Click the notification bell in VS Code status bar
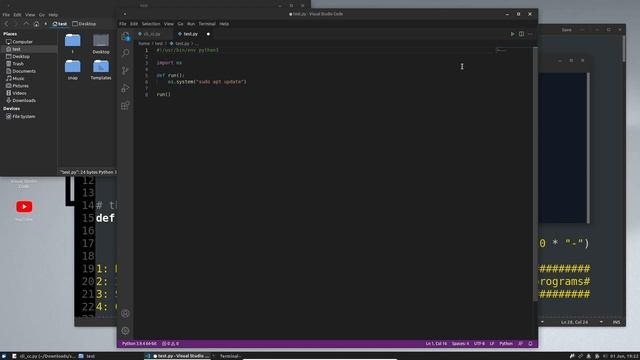 530,344
